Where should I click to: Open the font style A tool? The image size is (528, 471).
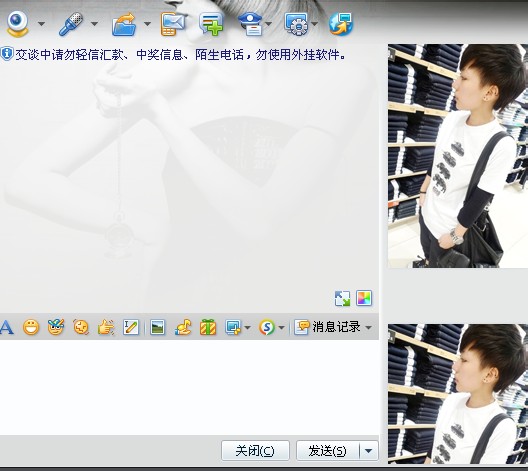click(x=7, y=327)
